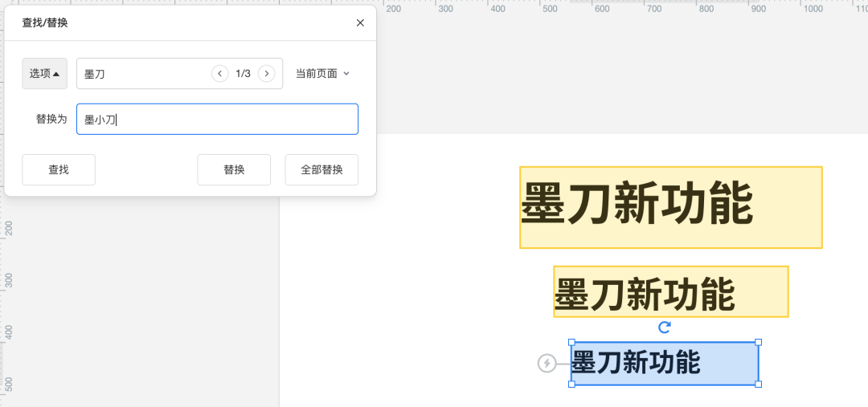Go to previous match arrow
The width and height of the screenshot is (868, 407).
(x=219, y=74)
